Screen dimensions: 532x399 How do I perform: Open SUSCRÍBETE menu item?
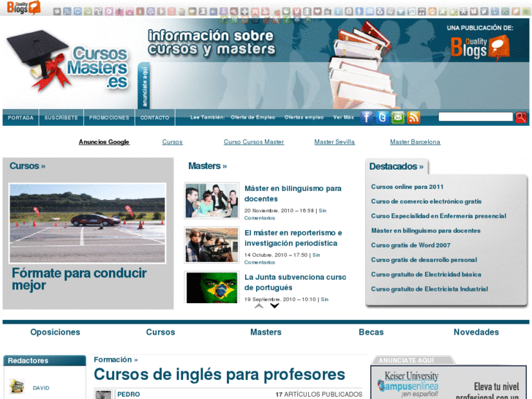click(x=61, y=117)
